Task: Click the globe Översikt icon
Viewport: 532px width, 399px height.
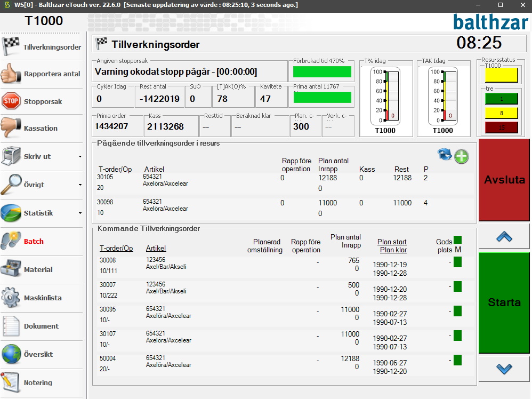Action: (x=11, y=354)
